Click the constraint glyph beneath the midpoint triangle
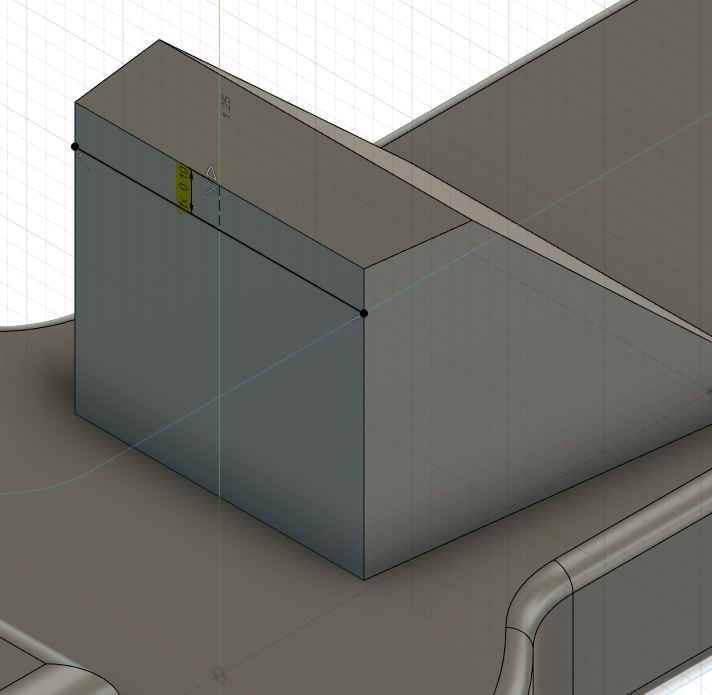 [x=212, y=188]
